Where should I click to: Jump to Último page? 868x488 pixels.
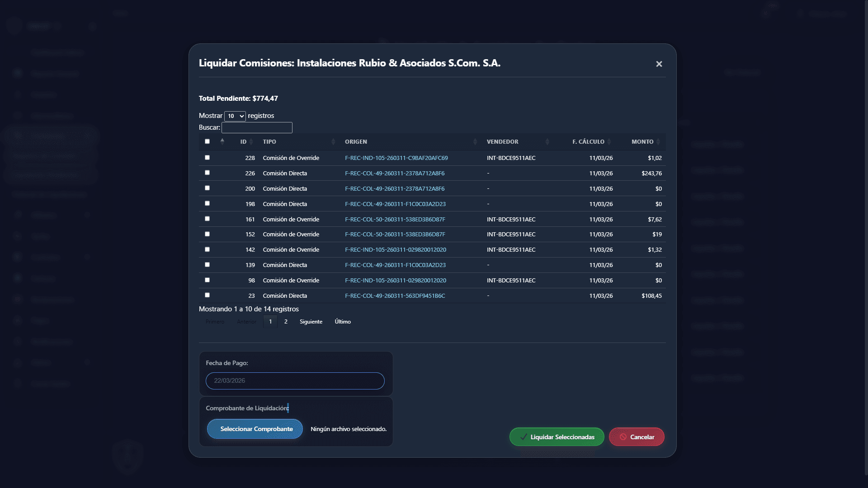pyautogui.click(x=342, y=322)
